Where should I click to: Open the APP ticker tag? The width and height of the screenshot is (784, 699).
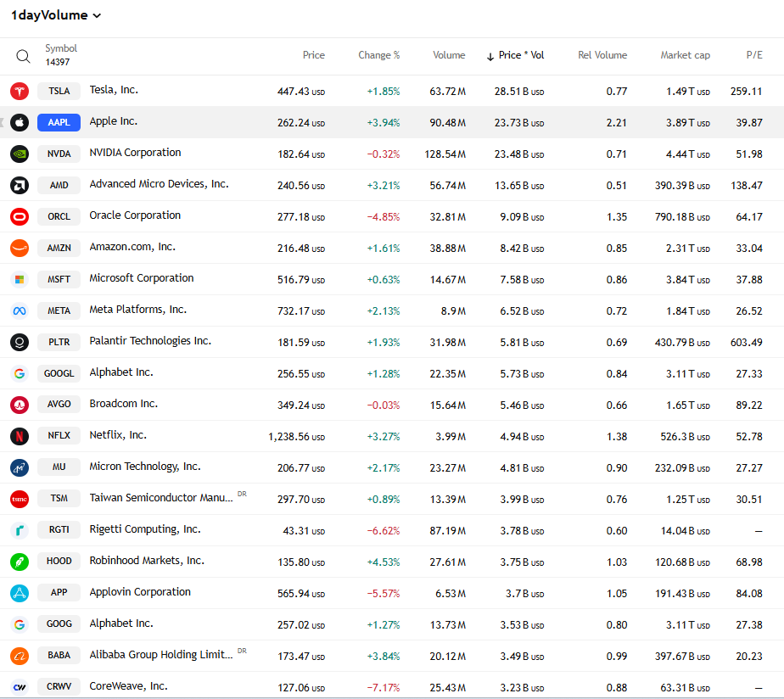point(59,592)
